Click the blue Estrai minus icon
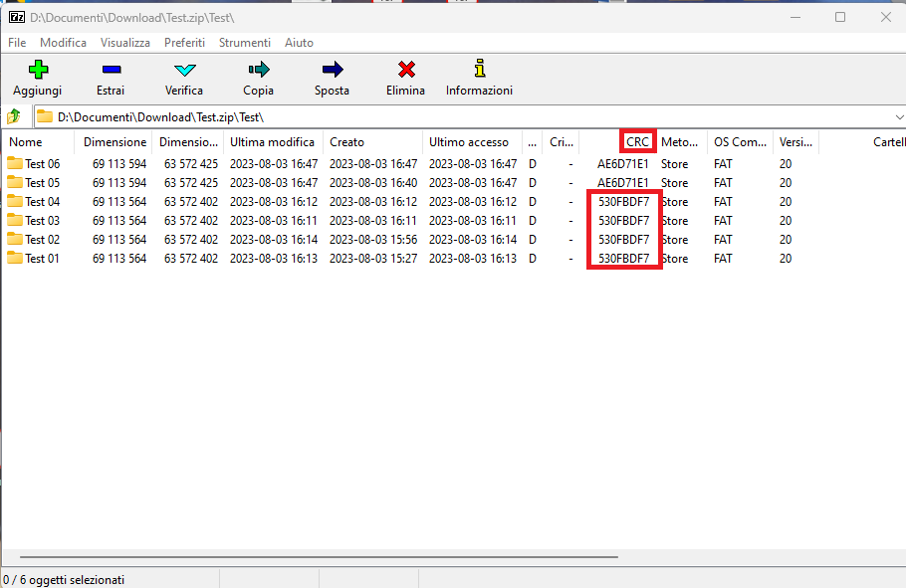 (x=111, y=70)
